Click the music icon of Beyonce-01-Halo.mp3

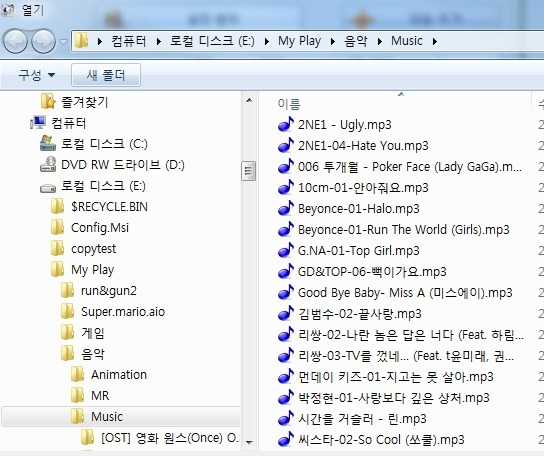286,208
